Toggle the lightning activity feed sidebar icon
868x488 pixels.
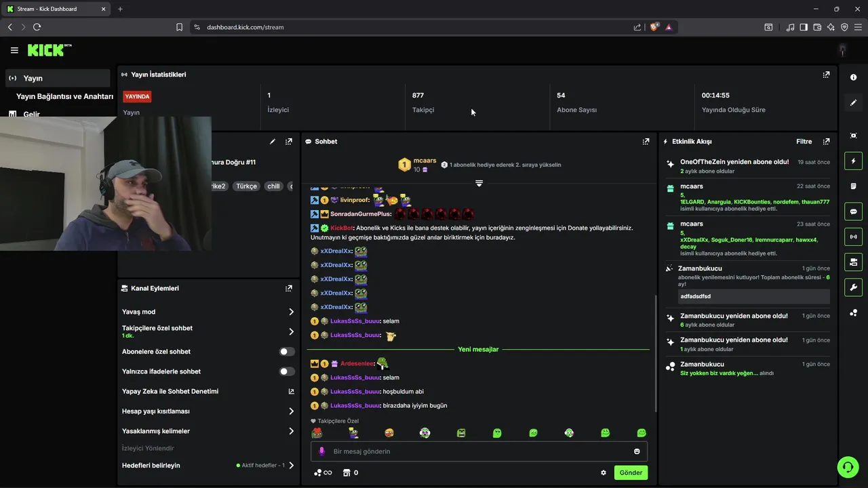click(x=853, y=161)
